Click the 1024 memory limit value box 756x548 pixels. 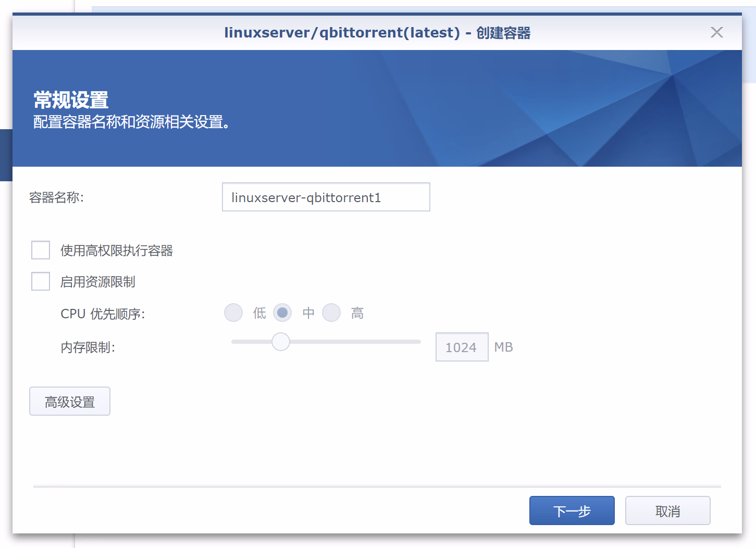click(x=462, y=347)
